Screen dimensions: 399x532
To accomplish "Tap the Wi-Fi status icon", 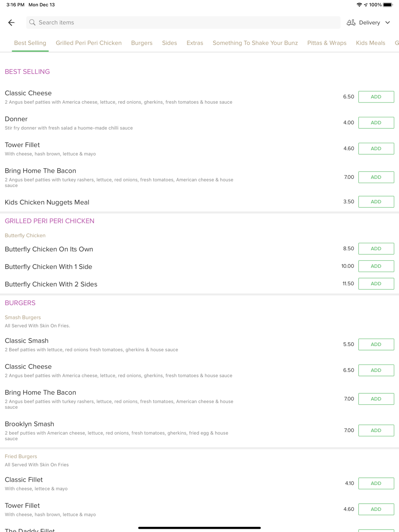I will pos(359,5).
